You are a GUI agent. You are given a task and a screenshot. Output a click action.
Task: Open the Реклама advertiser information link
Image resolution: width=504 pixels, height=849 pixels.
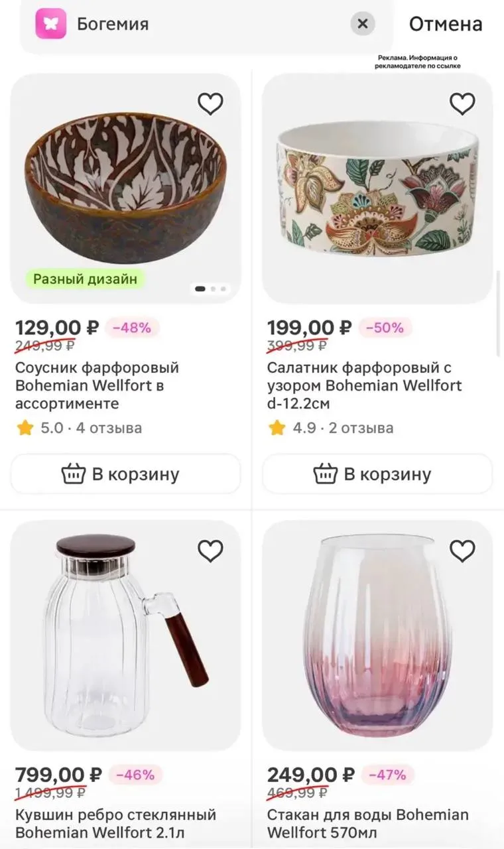(418, 62)
